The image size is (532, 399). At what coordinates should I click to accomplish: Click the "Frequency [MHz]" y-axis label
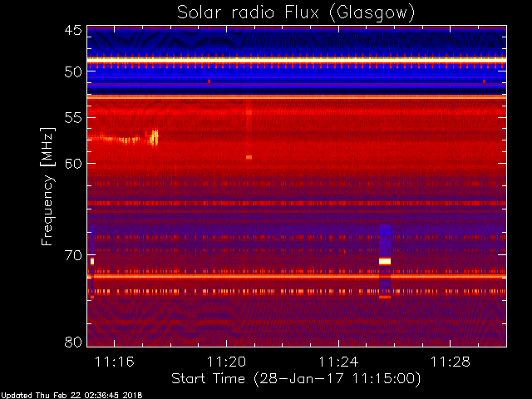[48, 186]
